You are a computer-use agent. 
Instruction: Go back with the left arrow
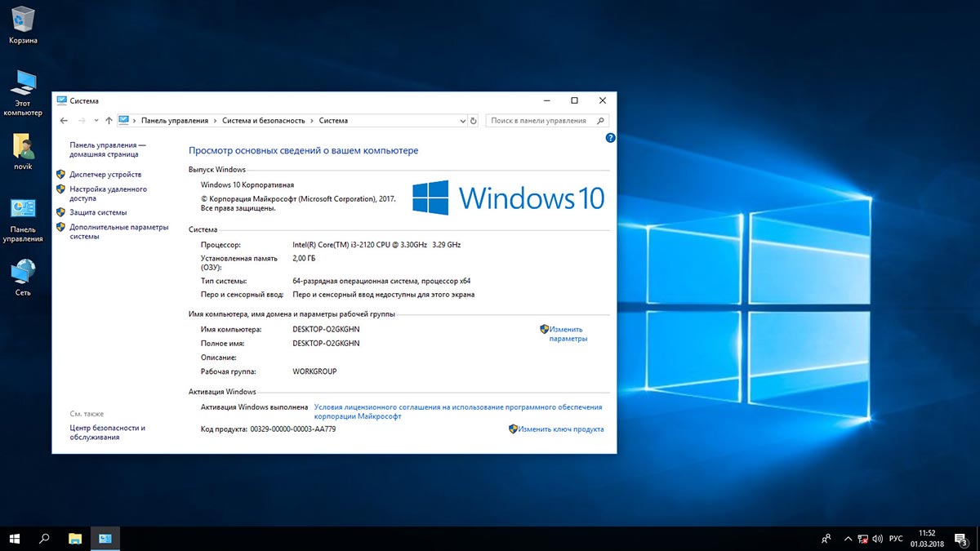(65, 120)
